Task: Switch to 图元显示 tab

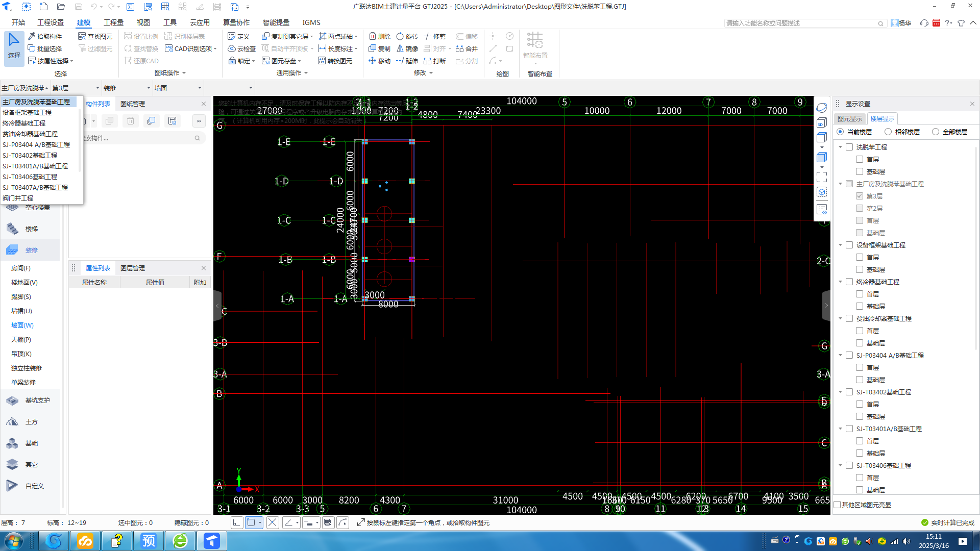Action: pyautogui.click(x=850, y=118)
